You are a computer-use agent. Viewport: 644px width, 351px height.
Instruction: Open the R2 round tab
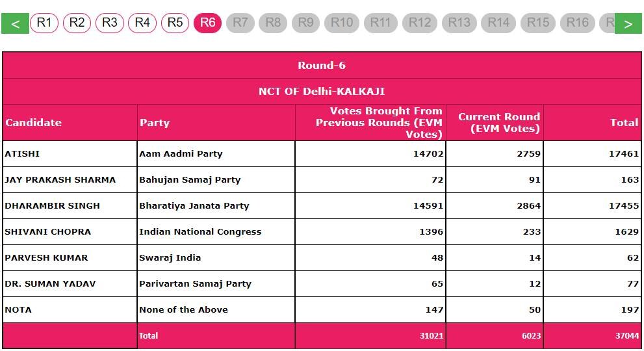(x=77, y=23)
